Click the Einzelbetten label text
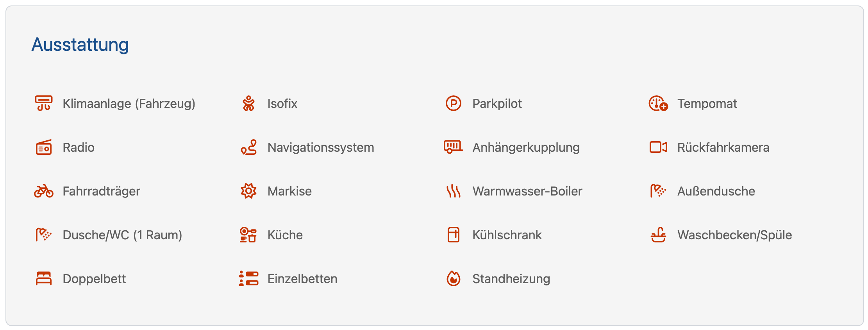The height and width of the screenshot is (330, 868). (302, 279)
